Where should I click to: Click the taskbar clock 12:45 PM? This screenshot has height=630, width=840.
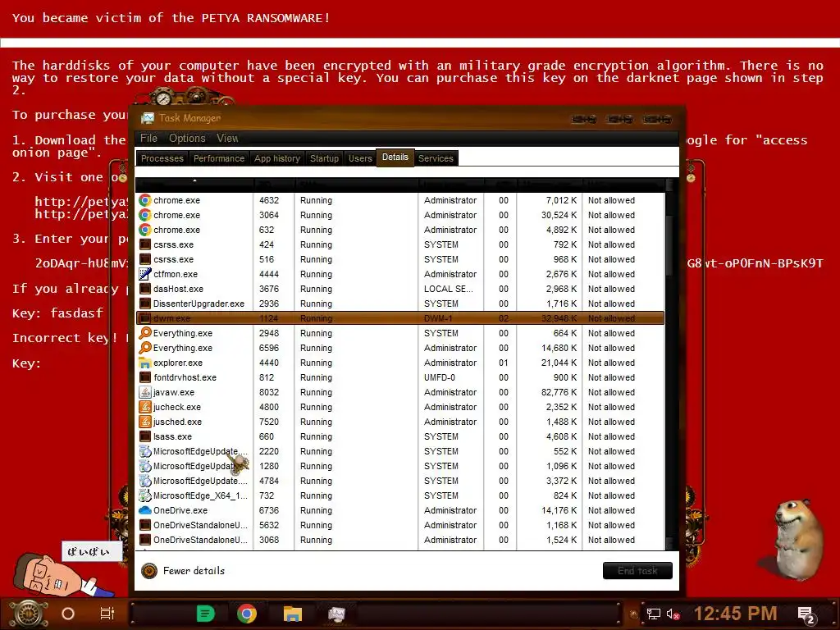click(x=736, y=614)
